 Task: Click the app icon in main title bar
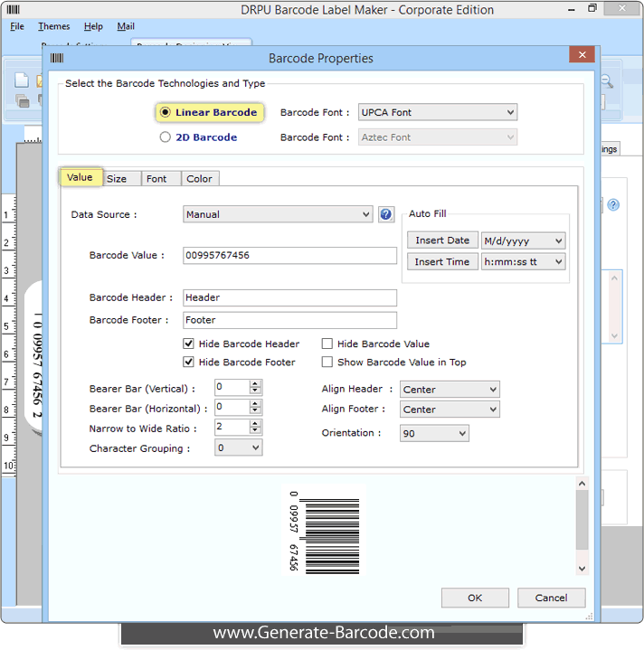(x=14, y=9)
